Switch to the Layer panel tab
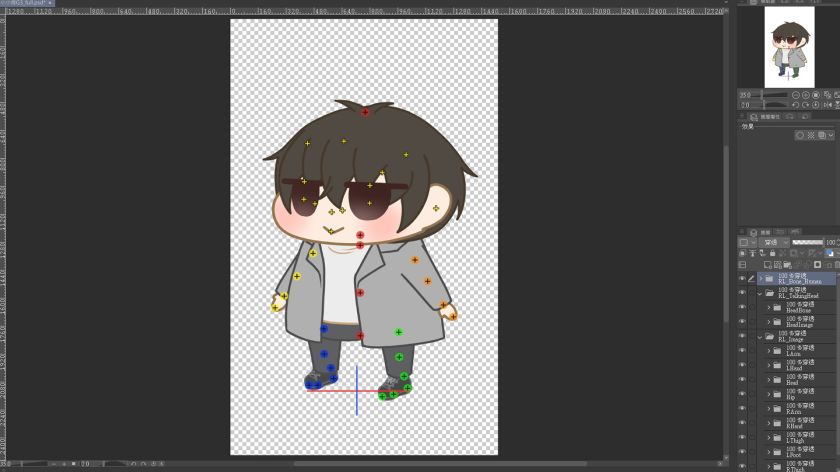Screen dimensions: 840x472 (x=761, y=232)
